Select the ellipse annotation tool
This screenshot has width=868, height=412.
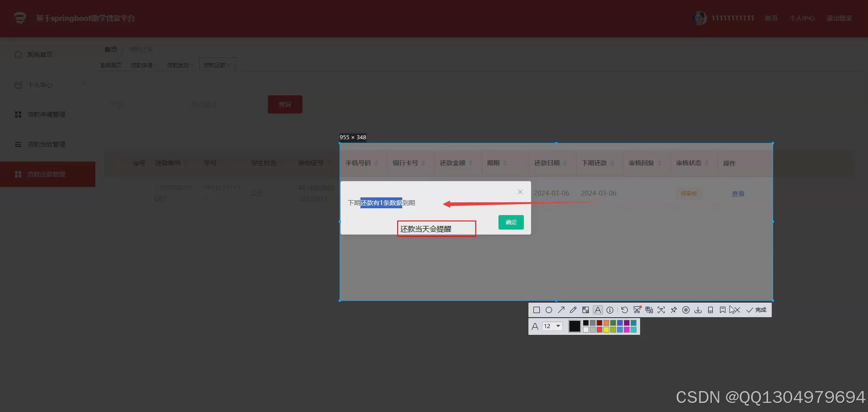pos(549,309)
